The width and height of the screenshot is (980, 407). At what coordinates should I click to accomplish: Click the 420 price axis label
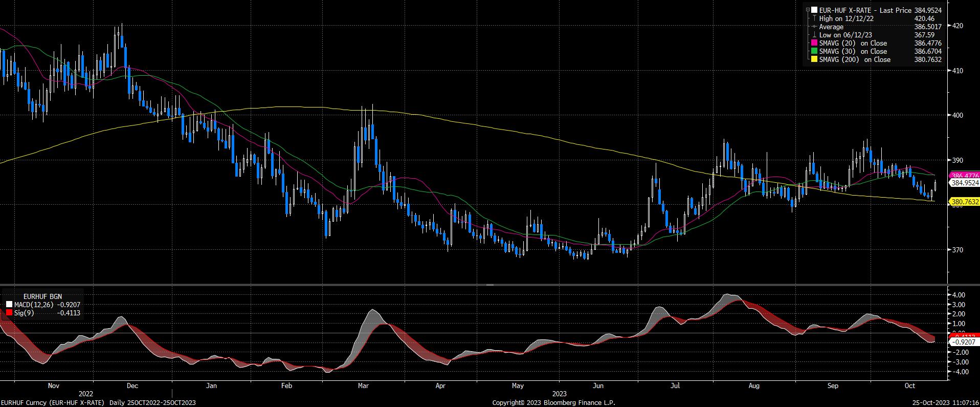(959, 26)
